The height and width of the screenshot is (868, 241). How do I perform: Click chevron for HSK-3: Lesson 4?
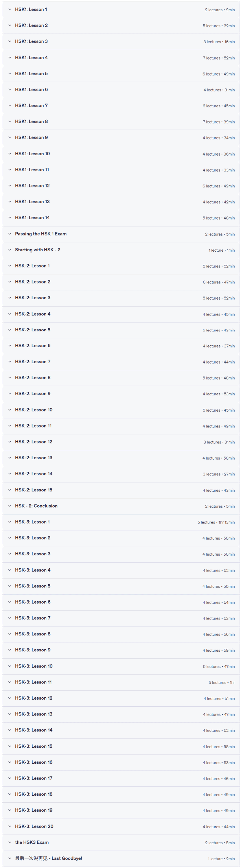coord(10,570)
